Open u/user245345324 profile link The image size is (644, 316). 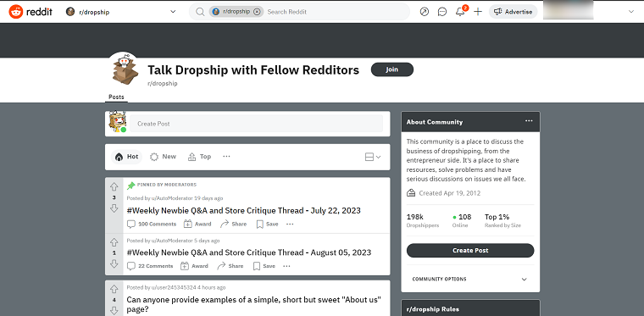(x=174, y=288)
